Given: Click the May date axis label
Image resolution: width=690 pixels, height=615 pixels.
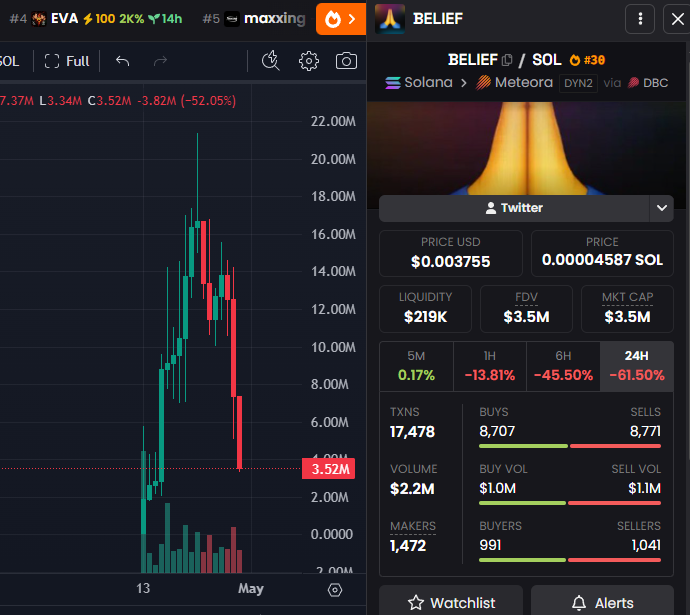Looking at the screenshot, I should point(251,589).
